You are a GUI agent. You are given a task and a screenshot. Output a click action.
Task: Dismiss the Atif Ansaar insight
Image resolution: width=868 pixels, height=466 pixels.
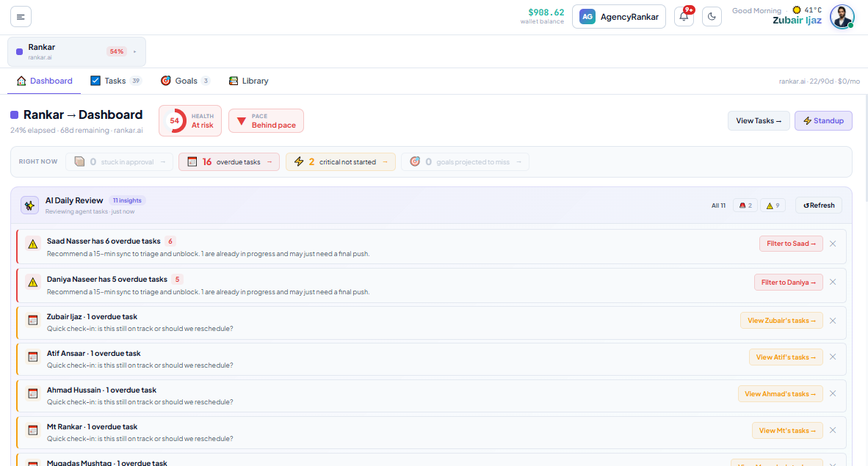pos(833,357)
